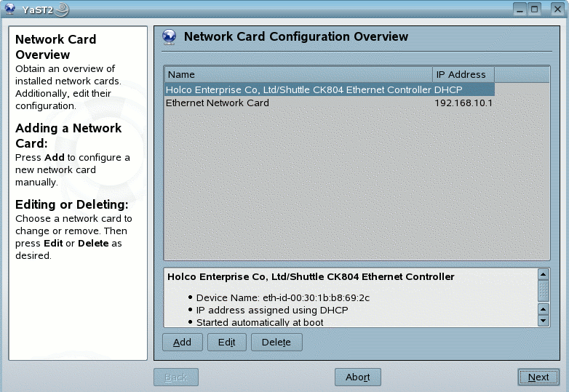Sort the table by the Name column header
This screenshot has height=392, width=569.
[x=298, y=74]
